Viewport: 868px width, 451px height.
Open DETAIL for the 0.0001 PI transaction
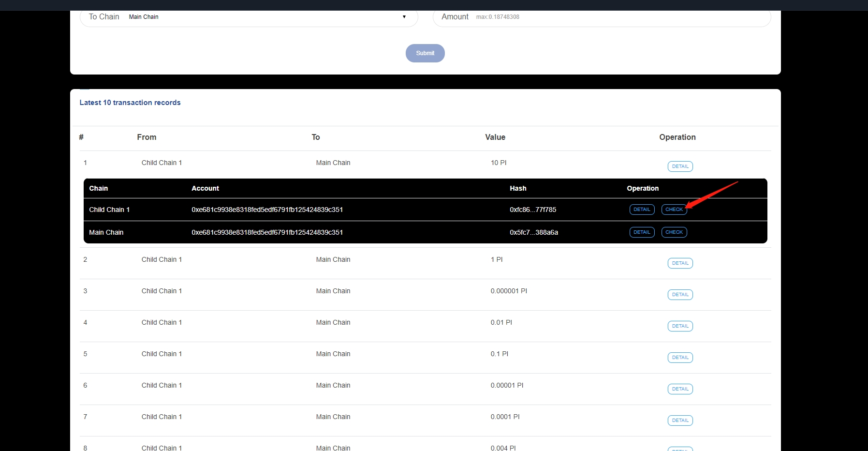pos(680,421)
